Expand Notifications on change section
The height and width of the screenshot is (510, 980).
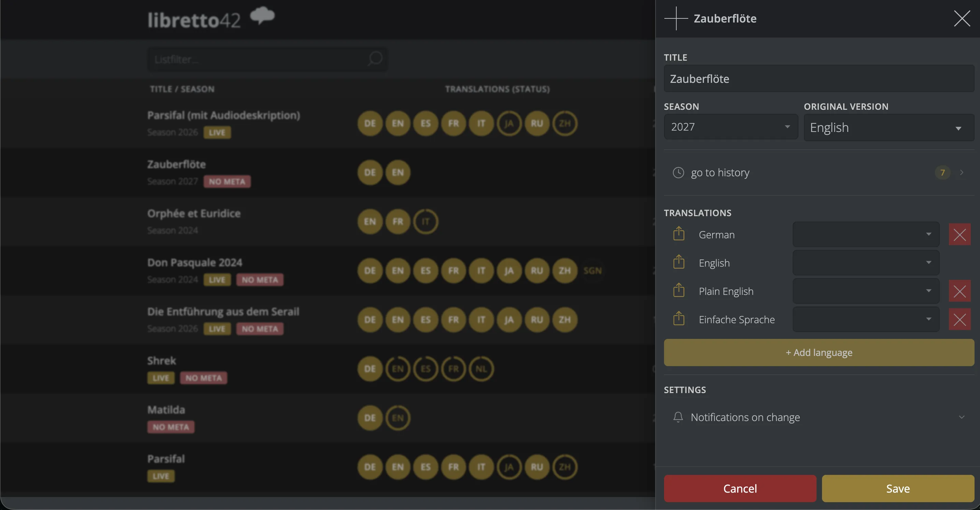coord(819,417)
